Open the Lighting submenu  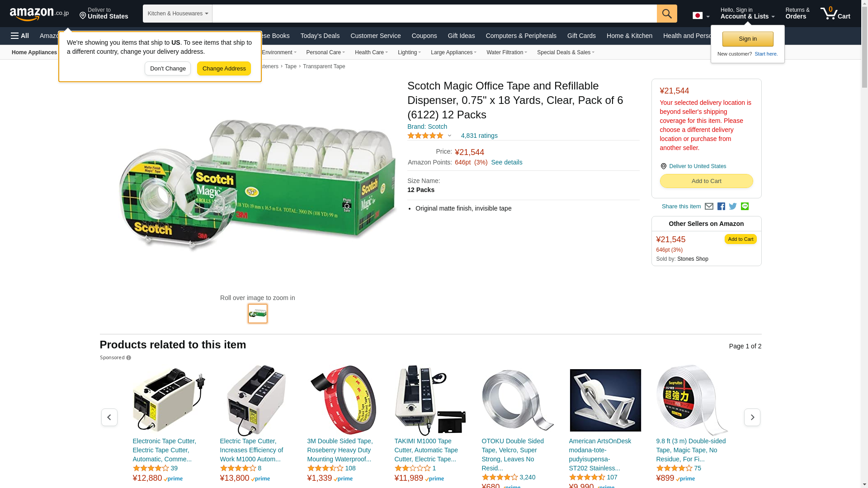coord(409,52)
